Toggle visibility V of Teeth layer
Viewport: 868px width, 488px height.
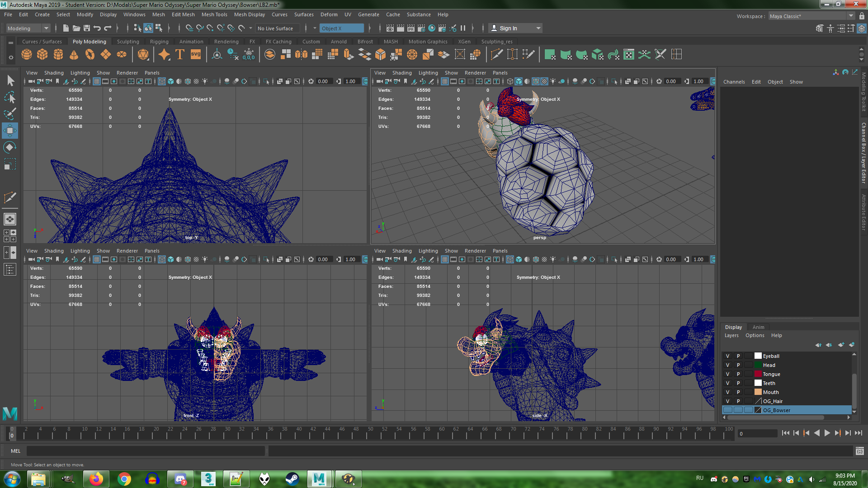click(x=727, y=383)
